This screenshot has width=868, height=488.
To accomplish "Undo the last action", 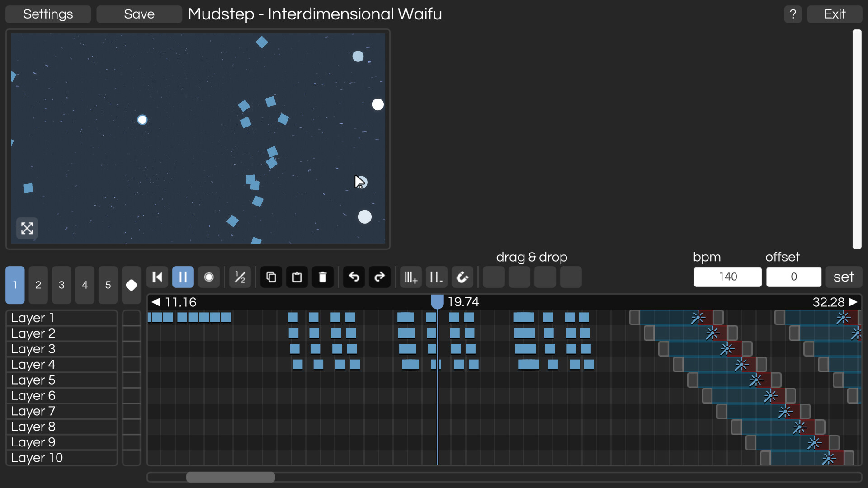I will (354, 277).
